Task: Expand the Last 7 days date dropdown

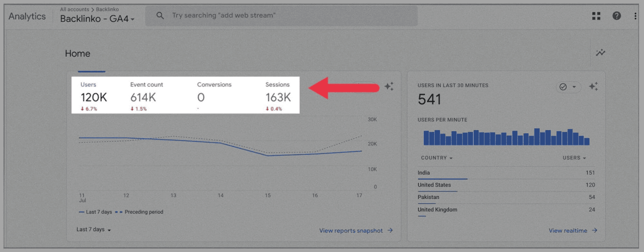Action: click(x=93, y=229)
